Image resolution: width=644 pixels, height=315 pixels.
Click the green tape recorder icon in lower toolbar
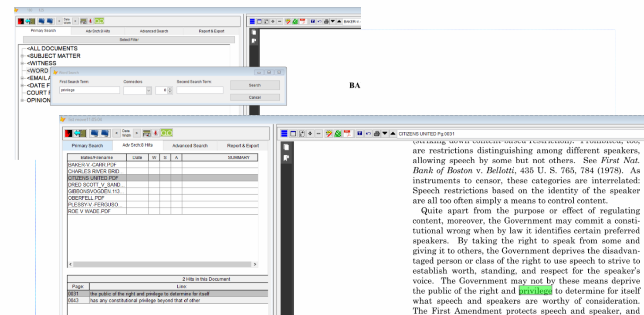(166, 133)
